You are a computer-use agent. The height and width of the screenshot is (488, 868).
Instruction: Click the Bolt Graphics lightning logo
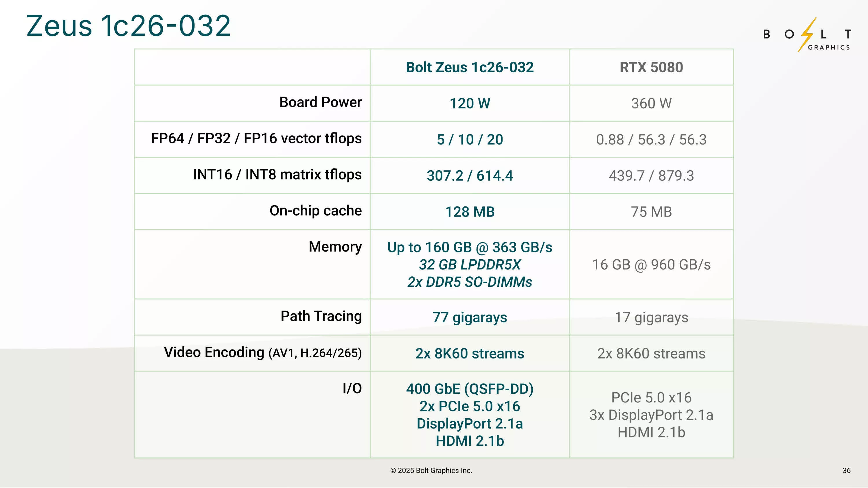point(807,35)
